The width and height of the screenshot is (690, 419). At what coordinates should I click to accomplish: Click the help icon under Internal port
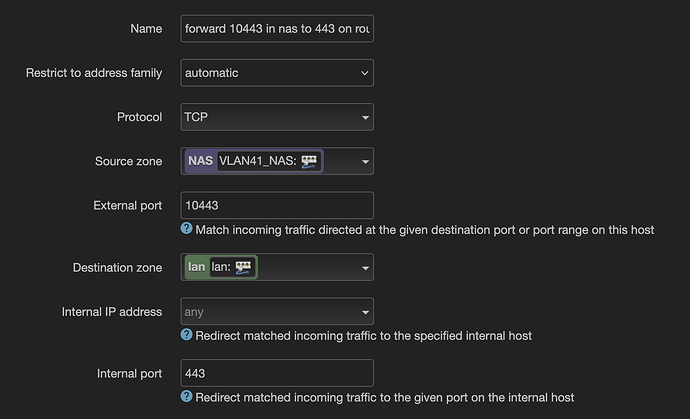tap(187, 396)
